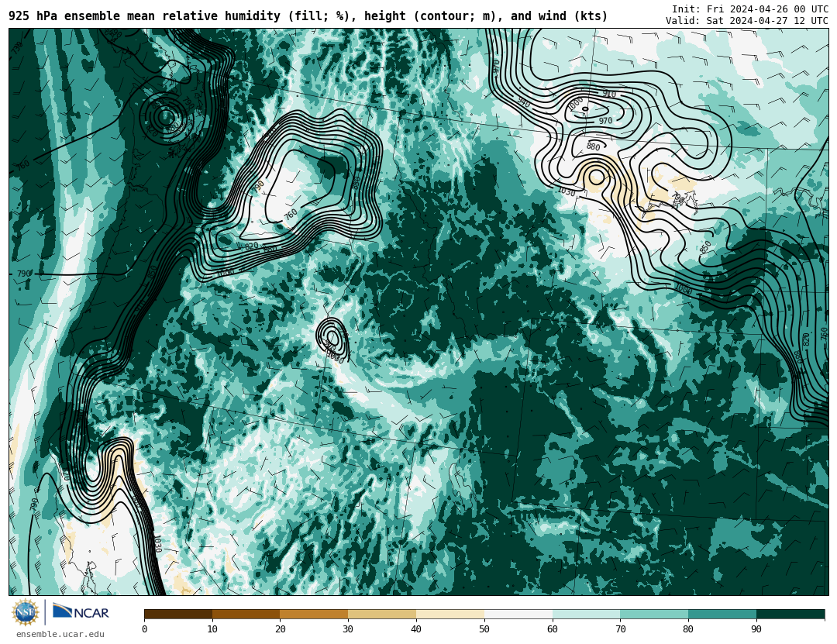Select the 60-70 pale mint colorbar swatch
The width and height of the screenshot is (837, 644).
click(x=586, y=614)
